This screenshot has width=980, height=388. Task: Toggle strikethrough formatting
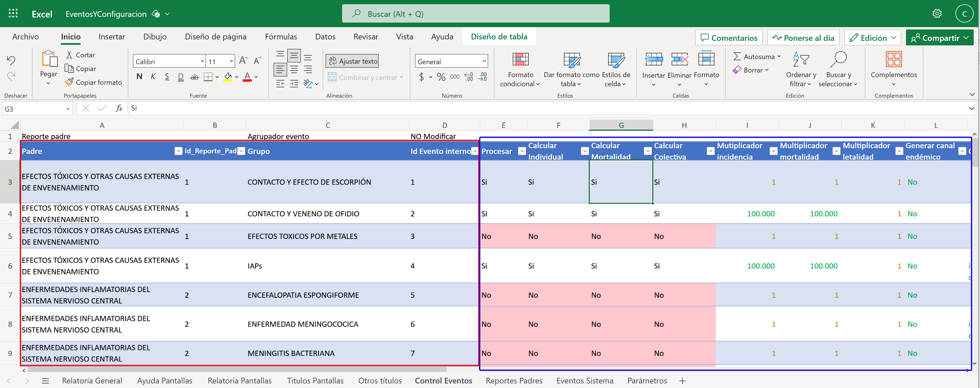[194, 77]
